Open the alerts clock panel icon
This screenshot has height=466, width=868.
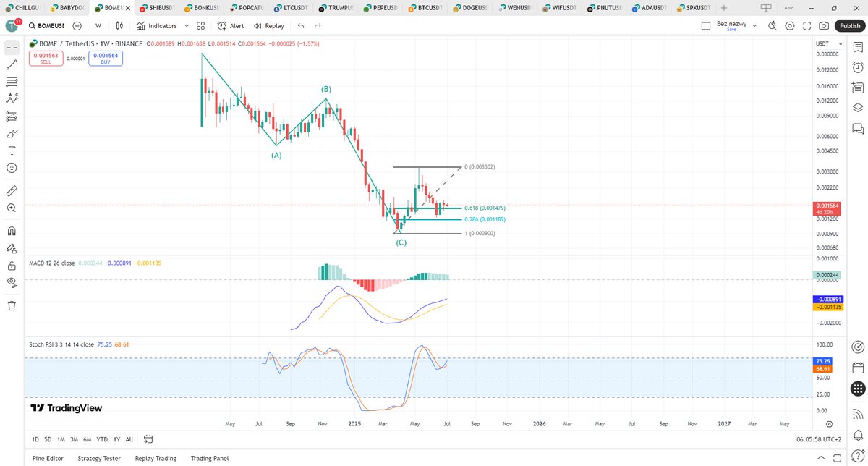858,67
